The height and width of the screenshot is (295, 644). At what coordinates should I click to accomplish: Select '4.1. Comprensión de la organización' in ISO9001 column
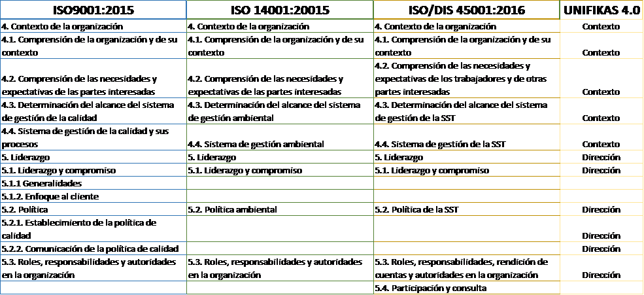pos(93,46)
